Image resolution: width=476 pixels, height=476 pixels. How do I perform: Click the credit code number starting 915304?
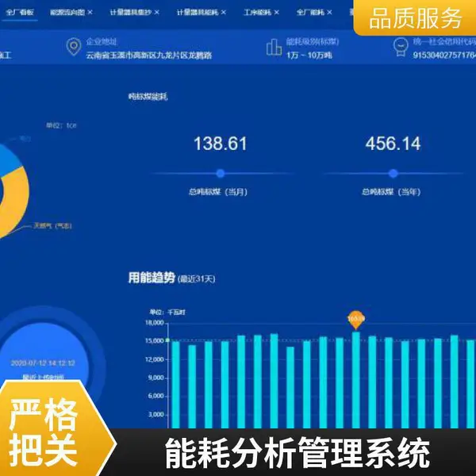pos(444,56)
